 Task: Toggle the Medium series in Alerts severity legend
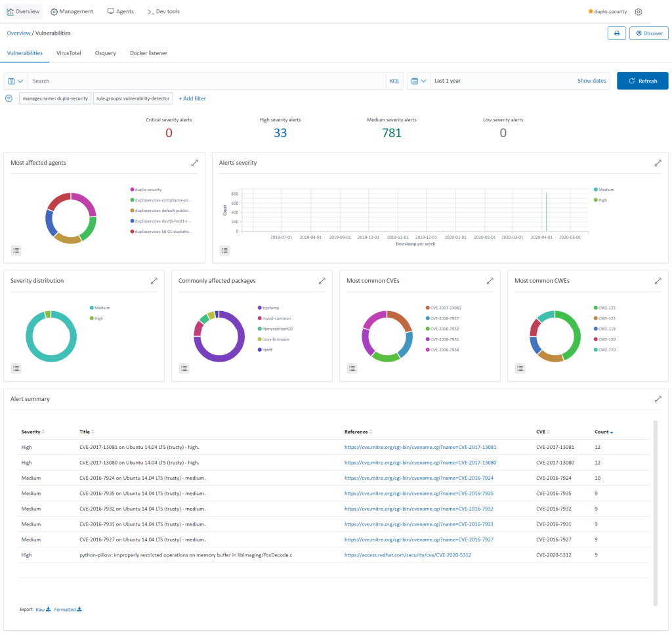tap(606, 190)
